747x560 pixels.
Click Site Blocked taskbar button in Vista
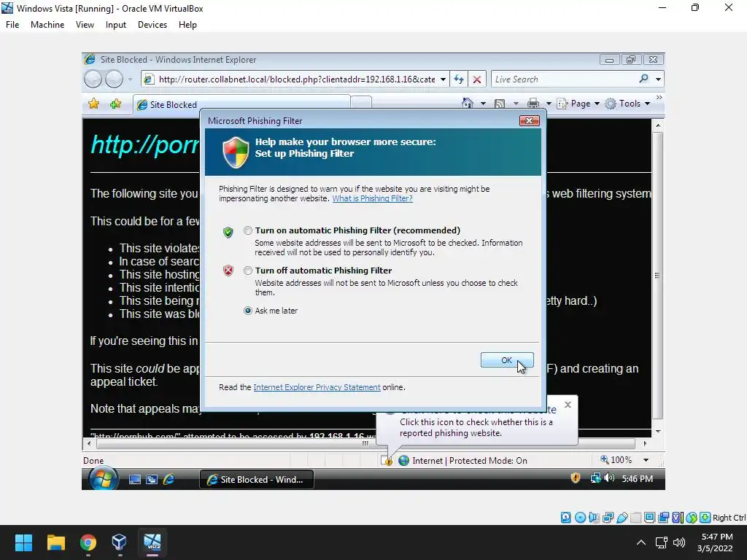pyautogui.click(x=257, y=480)
